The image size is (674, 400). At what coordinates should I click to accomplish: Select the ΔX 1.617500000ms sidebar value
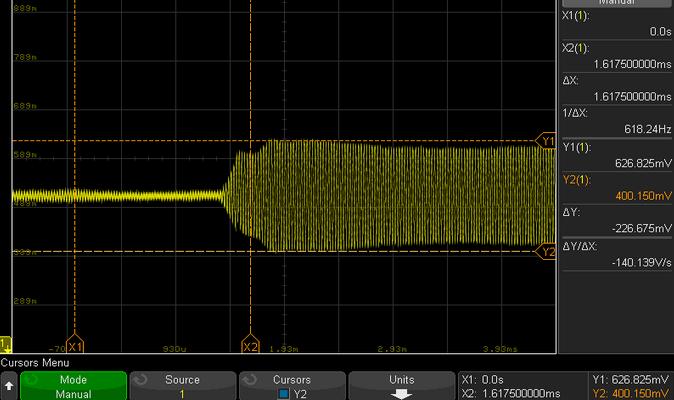point(616,89)
